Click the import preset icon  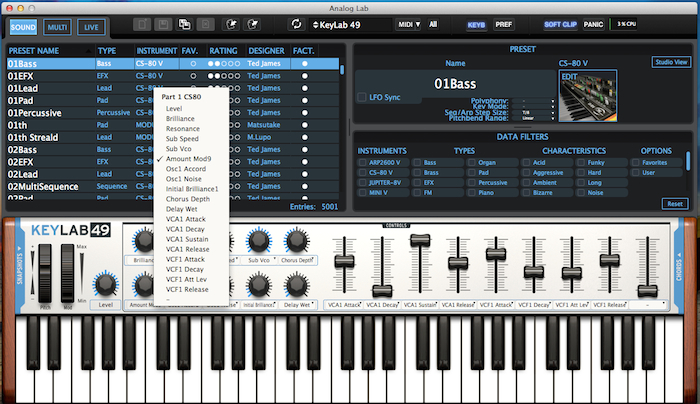pos(231,25)
